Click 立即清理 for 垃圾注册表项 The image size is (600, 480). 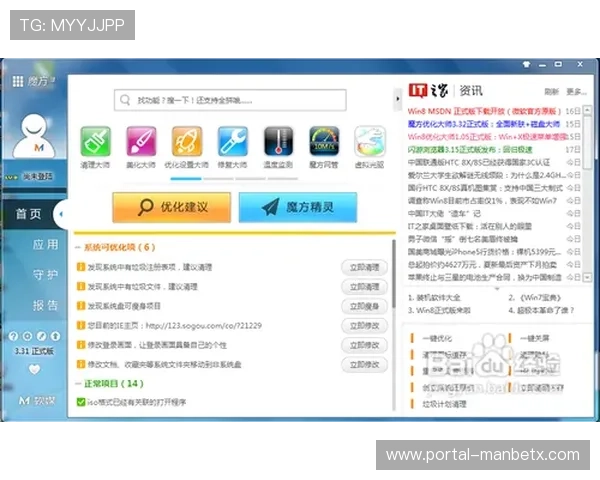pos(364,267)
